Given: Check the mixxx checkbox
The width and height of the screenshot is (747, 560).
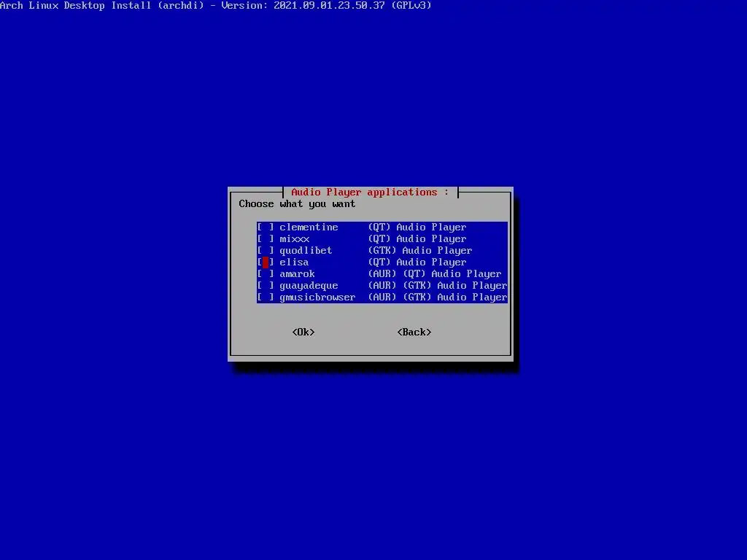Looking at the screenshot, I should point(266,239).
